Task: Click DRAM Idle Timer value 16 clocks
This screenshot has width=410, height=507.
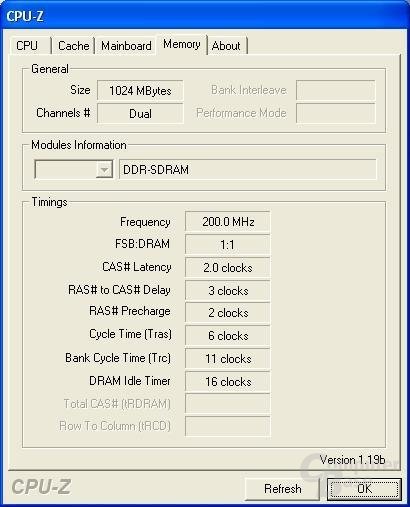Action: [x=228, y=381]
